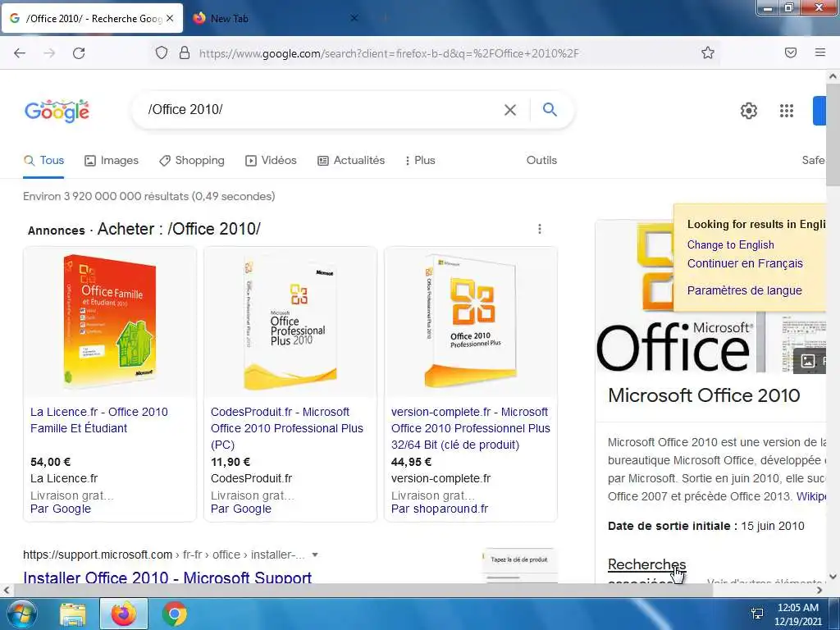Click the SafeSearch label at right
This screenshot has height=630, width=840.
point(815,160)
